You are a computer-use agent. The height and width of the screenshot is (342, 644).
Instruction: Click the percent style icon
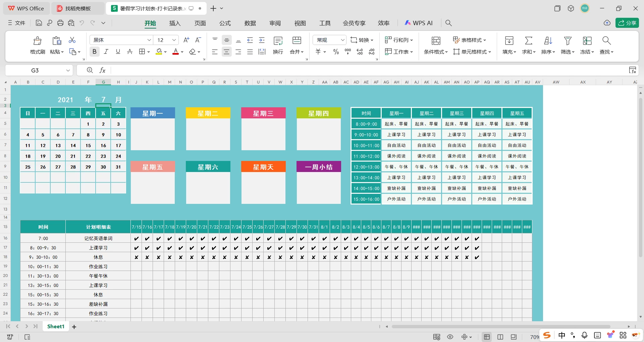tap(336, 52)
